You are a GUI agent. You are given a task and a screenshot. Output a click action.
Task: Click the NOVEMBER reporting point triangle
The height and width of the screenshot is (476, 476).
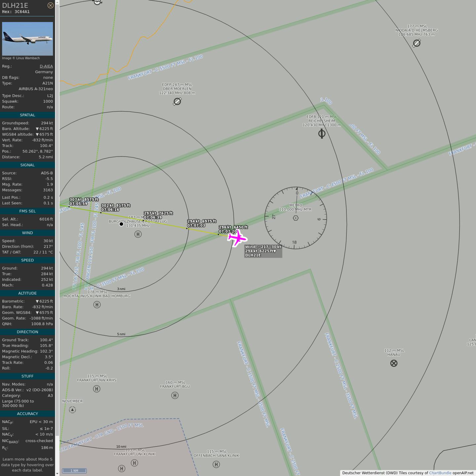72,410
